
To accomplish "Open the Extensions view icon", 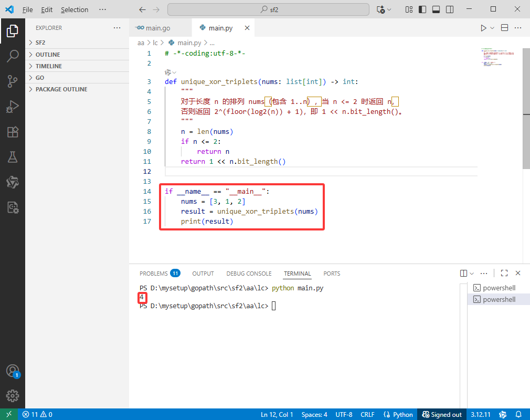I will [x=13, y=132].
